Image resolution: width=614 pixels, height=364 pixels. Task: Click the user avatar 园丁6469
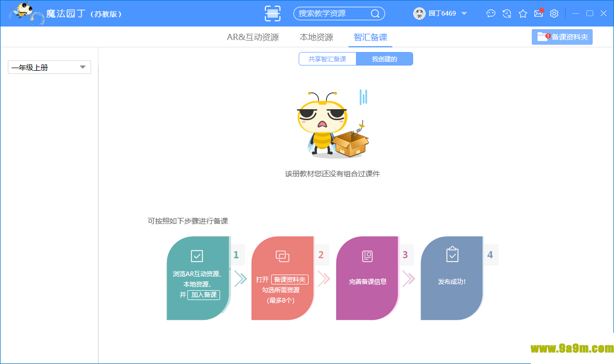(419, 14)
